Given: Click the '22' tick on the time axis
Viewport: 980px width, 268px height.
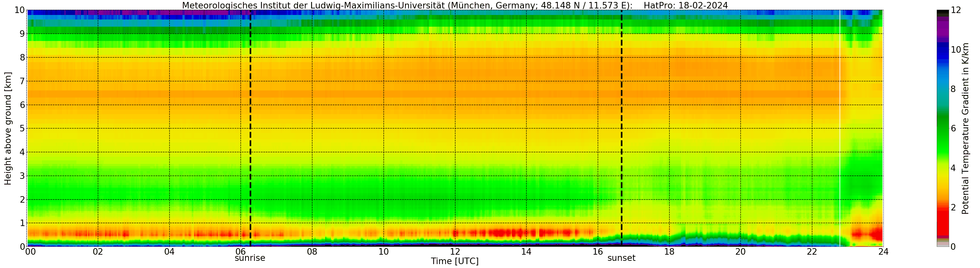Looking at the screenshot, I should point(812,252).
